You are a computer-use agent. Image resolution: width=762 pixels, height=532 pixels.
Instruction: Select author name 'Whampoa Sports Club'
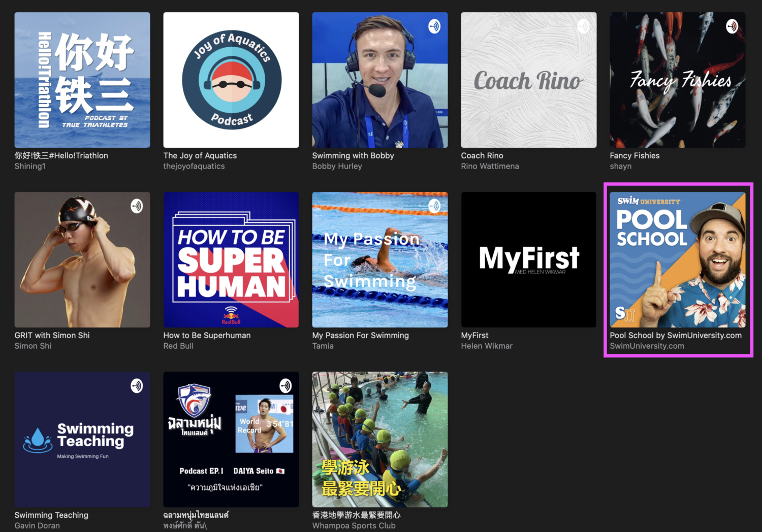[354, 525]
